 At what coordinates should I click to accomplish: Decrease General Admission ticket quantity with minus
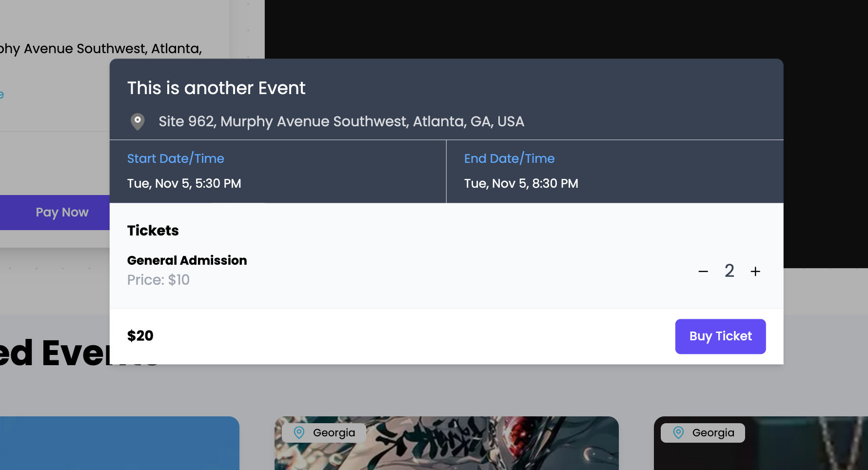point(703,272)
